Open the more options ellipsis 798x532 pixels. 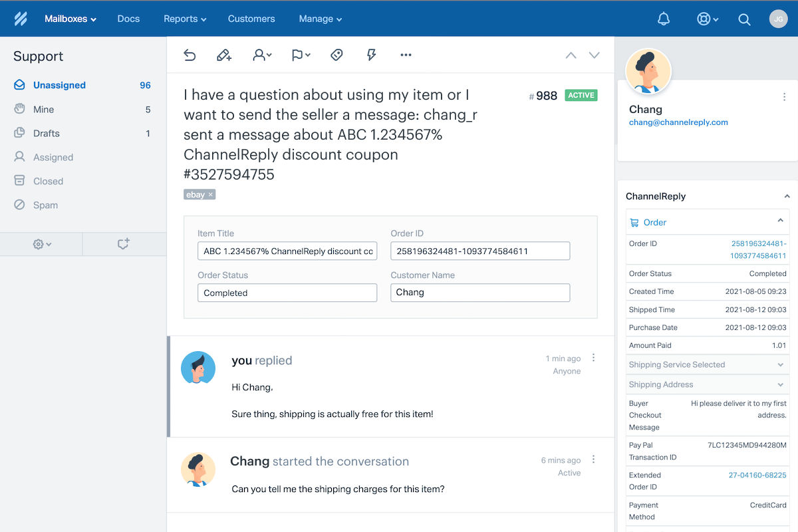406,55
